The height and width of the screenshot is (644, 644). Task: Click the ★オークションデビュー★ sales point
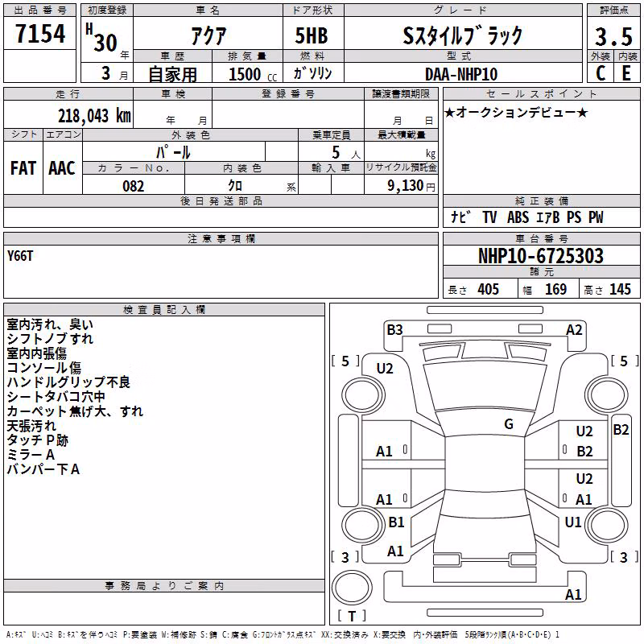[516, 113]
